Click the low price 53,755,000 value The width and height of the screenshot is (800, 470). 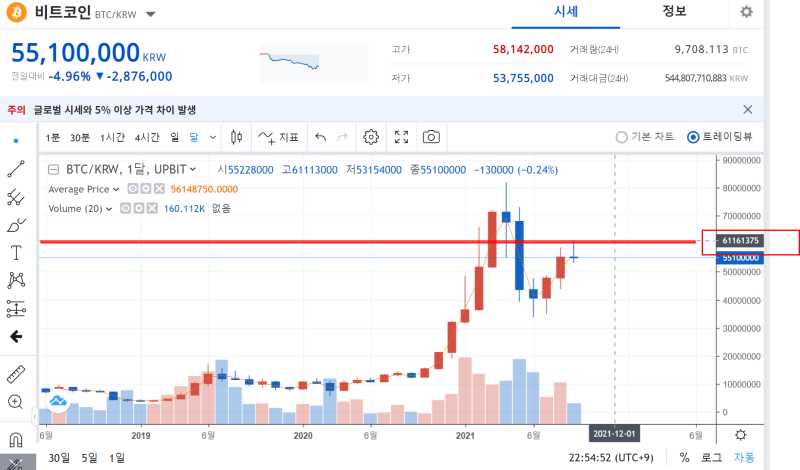point(523,78)
